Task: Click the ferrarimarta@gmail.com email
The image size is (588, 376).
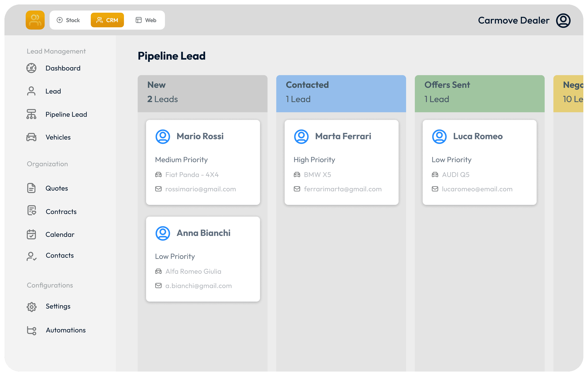Action: click(x=343, y=189)
